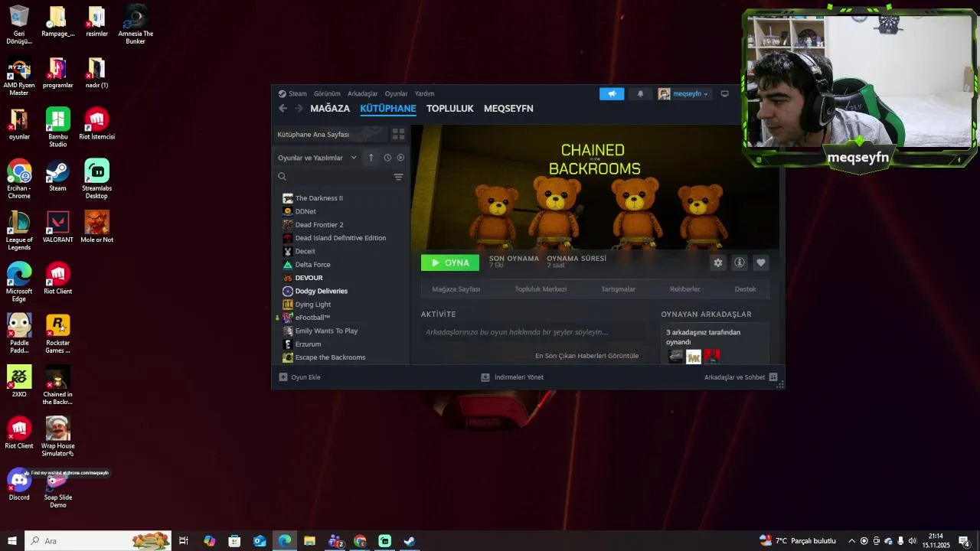Screen dimensions: 980x551
Task: Select Dead Island Definitive Edition
Action: (x=341, y=238)
